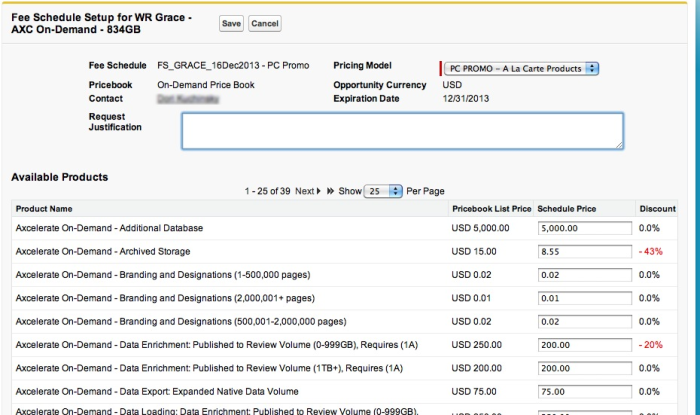Click 'FS_GRACE_16Dec2013 - PC Promo' fee schedule value
The image size is (700, 415).
(233, 66)
